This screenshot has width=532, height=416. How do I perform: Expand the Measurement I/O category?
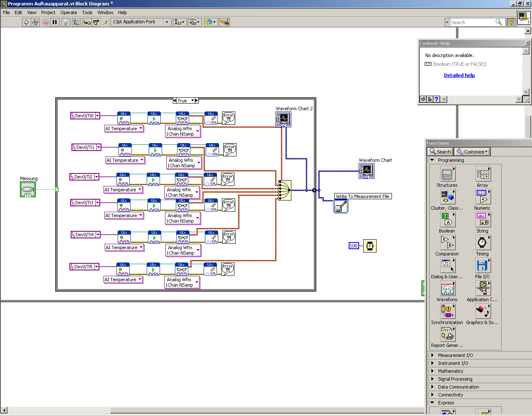click(x=455, y=355)
